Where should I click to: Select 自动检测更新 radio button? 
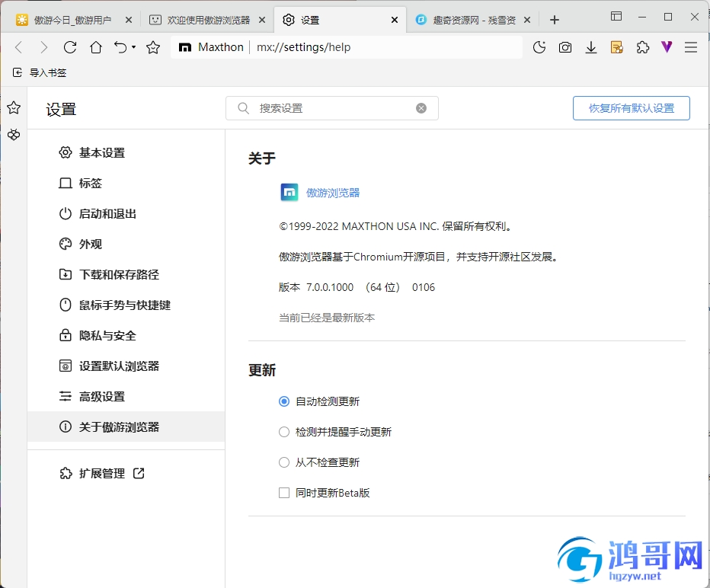[x=284, y=401]
